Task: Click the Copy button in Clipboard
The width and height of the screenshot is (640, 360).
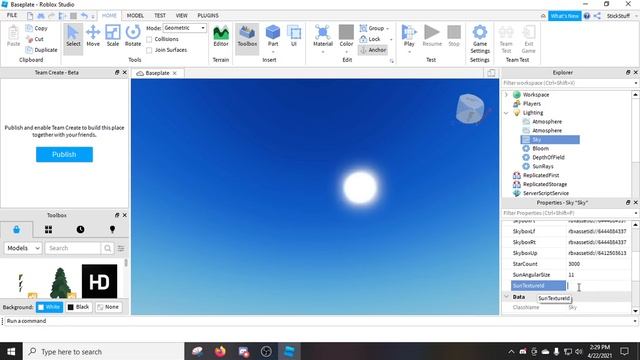Action: coord(36,28)
